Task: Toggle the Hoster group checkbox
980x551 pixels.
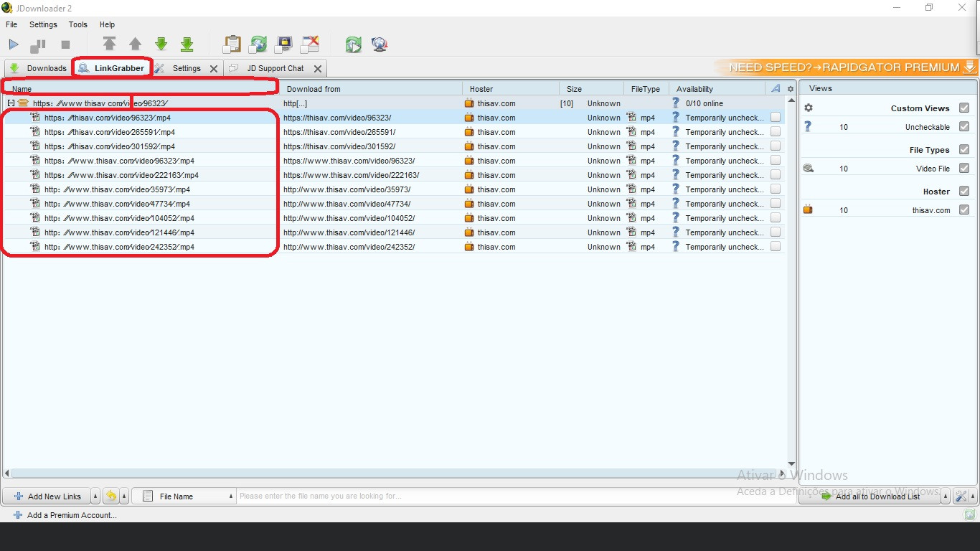Action: (x=964, y=191)
